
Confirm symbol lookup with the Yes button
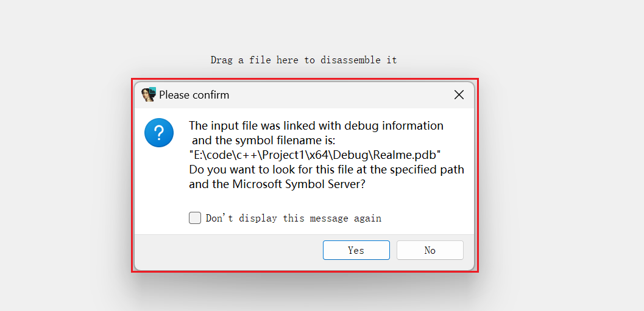coord(356,250)
